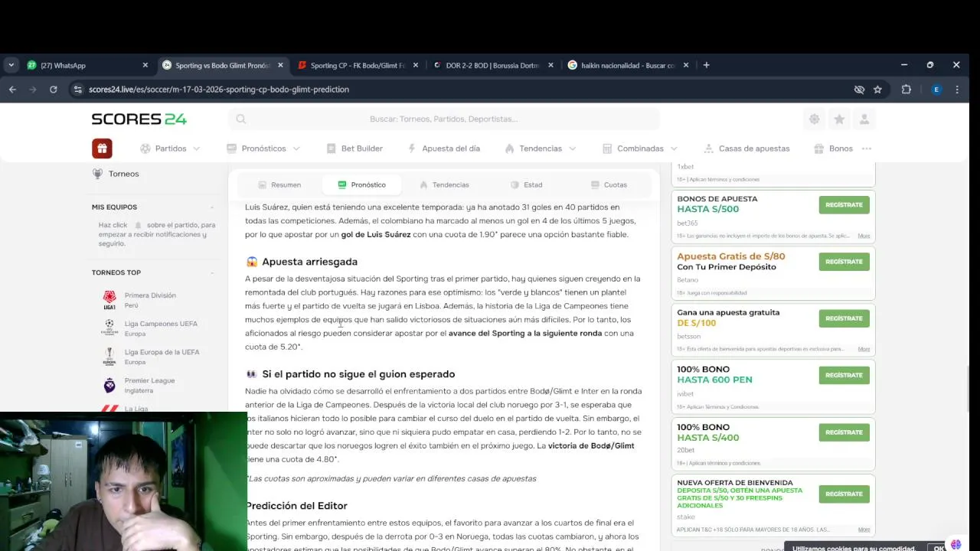Image resolution: width=980 pixels, height=551 pixels.
Task: Open the red gift box icon
Action: coord(102,148)
